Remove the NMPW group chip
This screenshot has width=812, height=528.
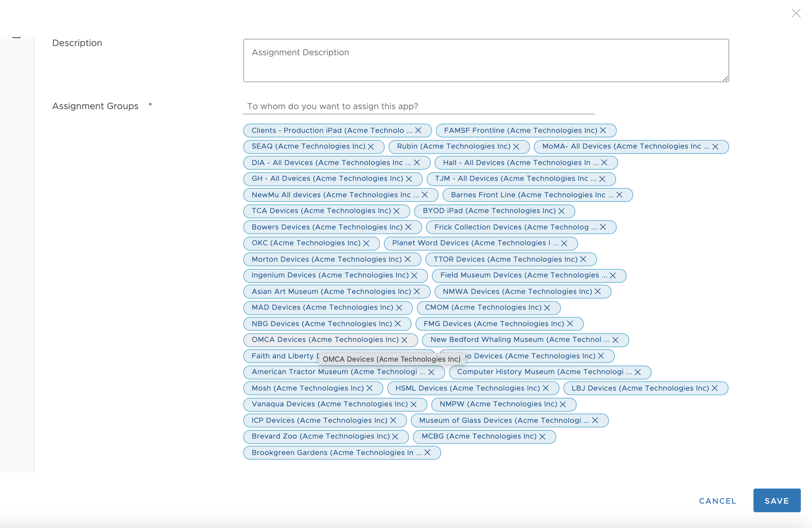pyautogui.click(x=563, y=404)
